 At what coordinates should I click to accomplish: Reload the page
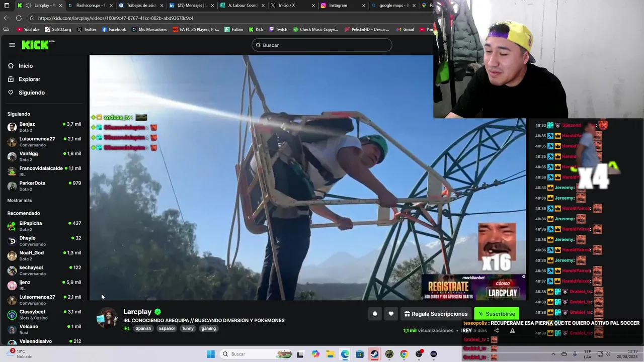coord(19,18)
